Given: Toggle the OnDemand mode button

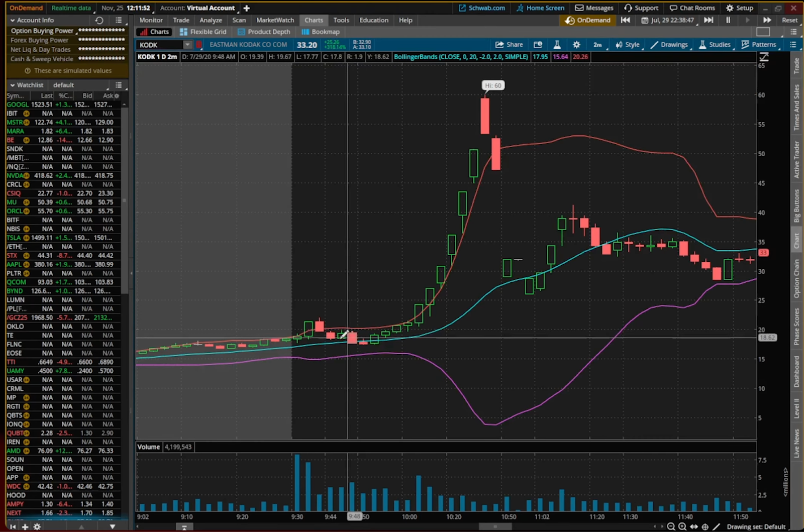Looking at the screenshot, I should click(587, 20).
